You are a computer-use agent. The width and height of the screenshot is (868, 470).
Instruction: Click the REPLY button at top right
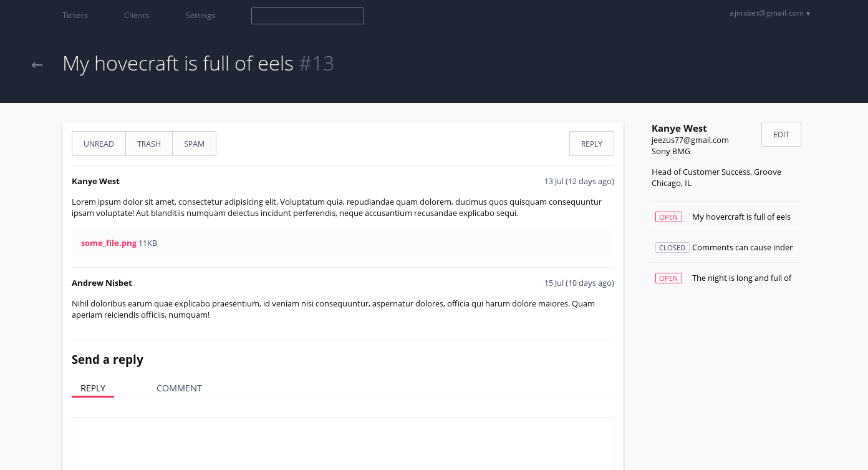pos(592,144)
